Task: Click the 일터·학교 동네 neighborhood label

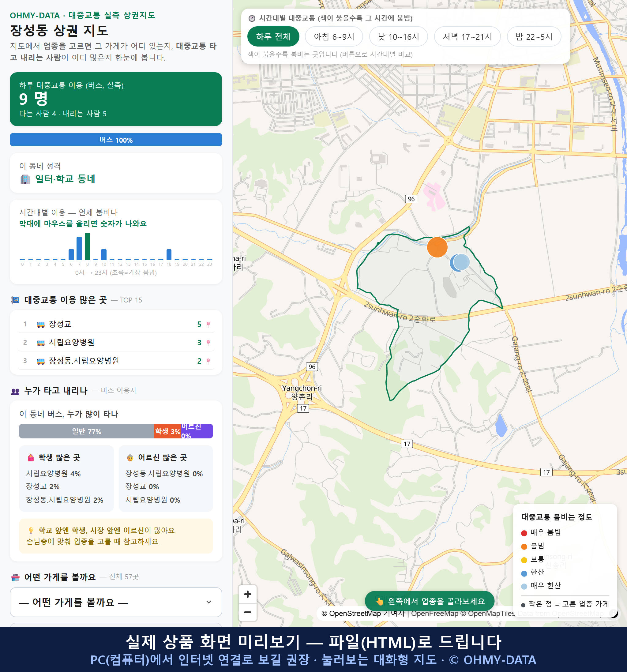Action: pos(65,179)
